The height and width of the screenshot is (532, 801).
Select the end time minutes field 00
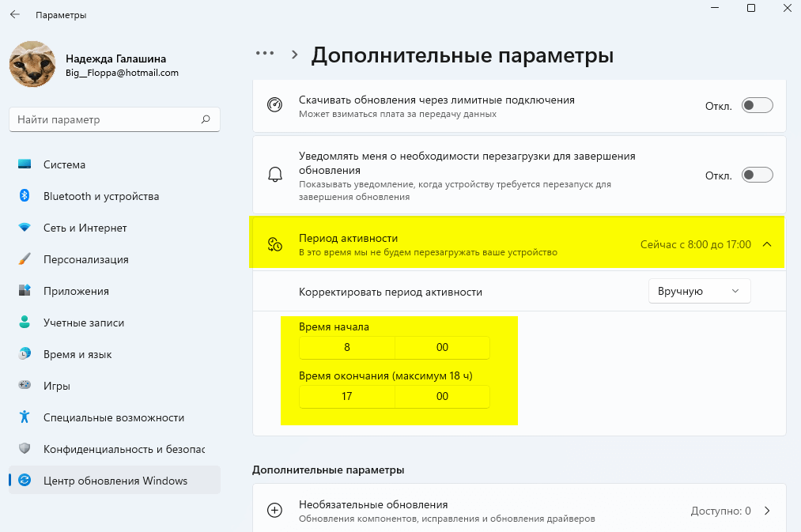click(442, 396)
